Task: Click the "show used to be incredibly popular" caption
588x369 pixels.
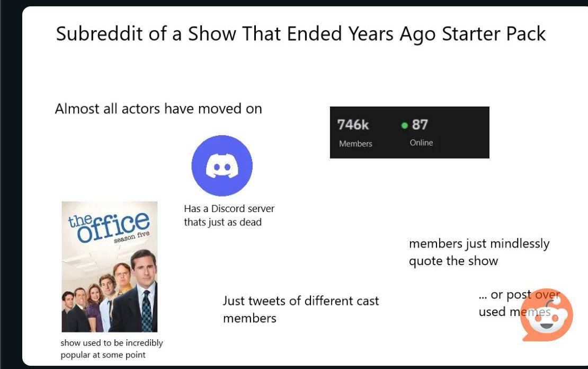Action: [111, 349]
